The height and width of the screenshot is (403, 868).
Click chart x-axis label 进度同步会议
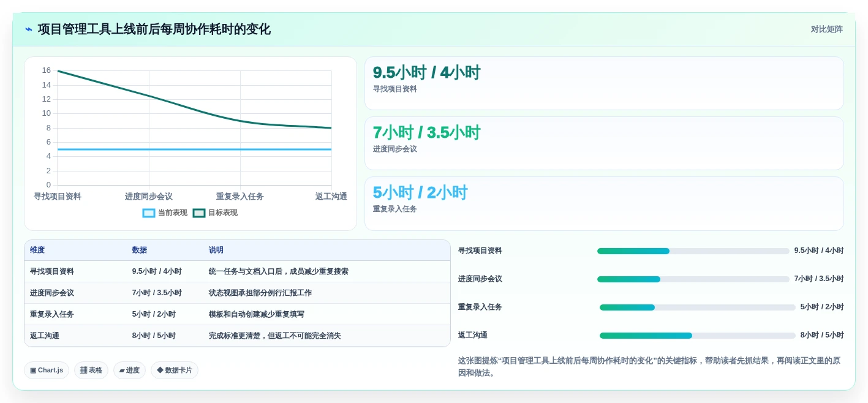pyautogui.click(x=149, y=197)
